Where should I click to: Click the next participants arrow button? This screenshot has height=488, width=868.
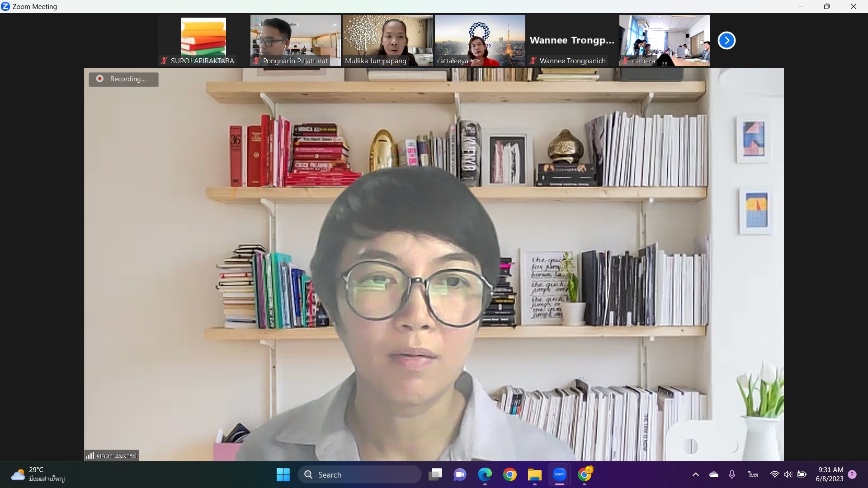click(726, 41)
